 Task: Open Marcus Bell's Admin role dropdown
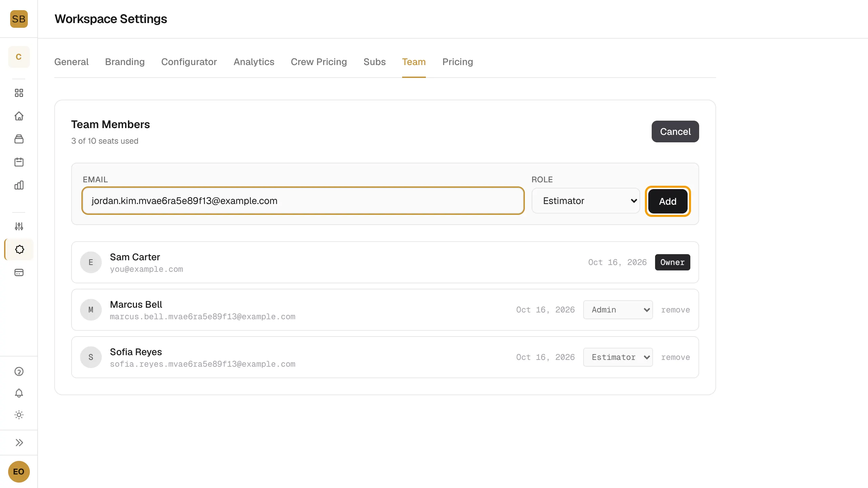pos(618,310)
